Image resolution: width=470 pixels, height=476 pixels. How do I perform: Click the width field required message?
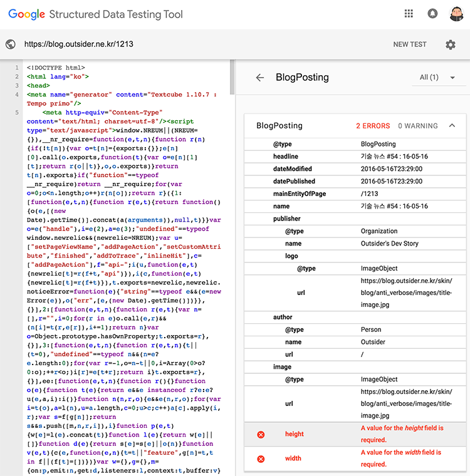[x=400, y=458]
